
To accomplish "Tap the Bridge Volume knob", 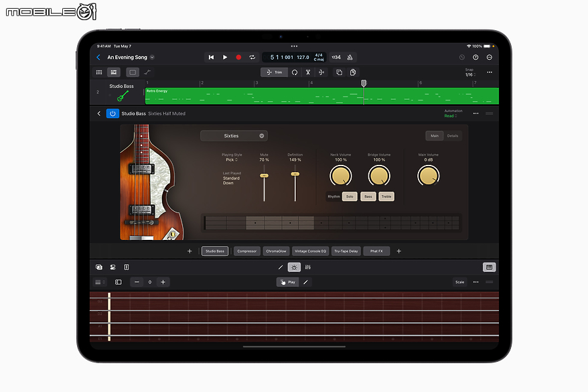I will coord(379,176).
